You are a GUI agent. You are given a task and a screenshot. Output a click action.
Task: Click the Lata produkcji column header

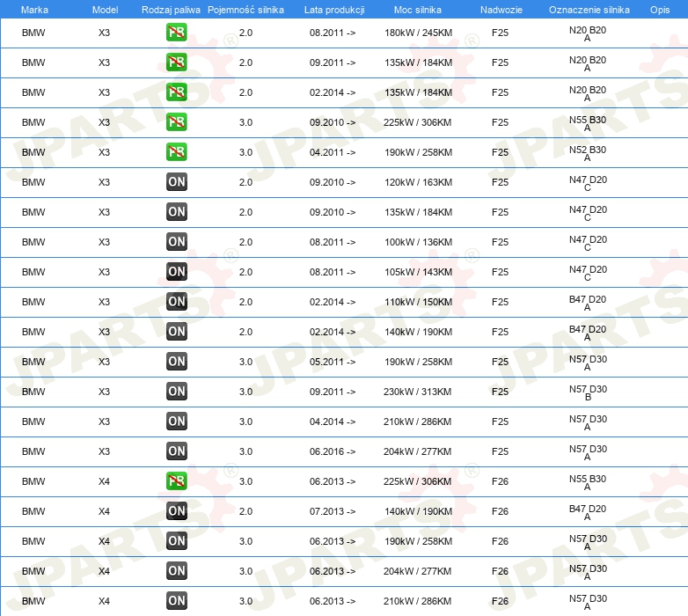click(334, 10)
